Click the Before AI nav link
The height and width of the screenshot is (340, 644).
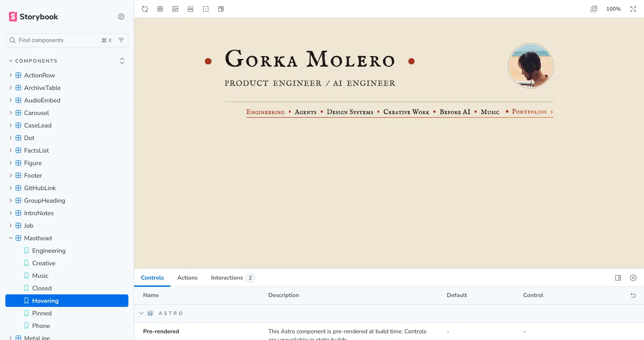tap(455, 112)
